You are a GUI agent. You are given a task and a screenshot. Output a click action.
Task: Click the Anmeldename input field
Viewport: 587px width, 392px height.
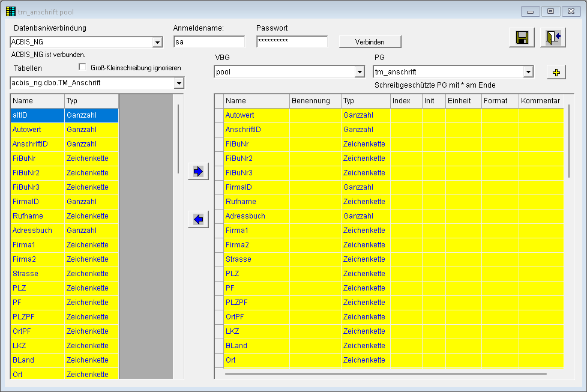(x=209, y=41)
